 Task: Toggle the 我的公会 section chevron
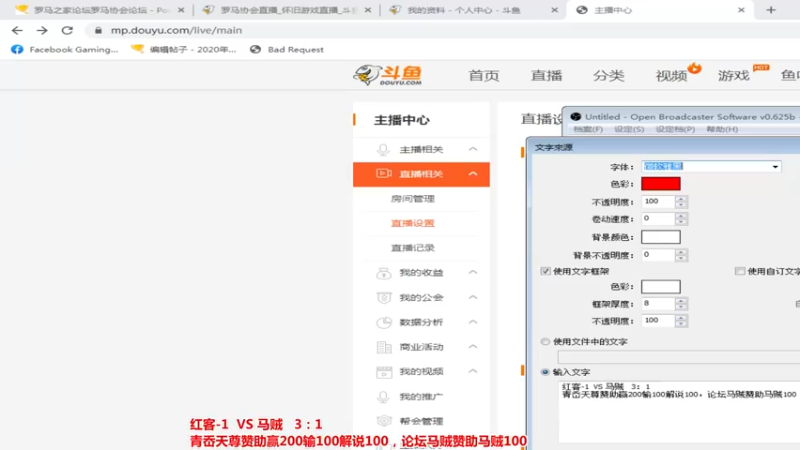(473, 297)
